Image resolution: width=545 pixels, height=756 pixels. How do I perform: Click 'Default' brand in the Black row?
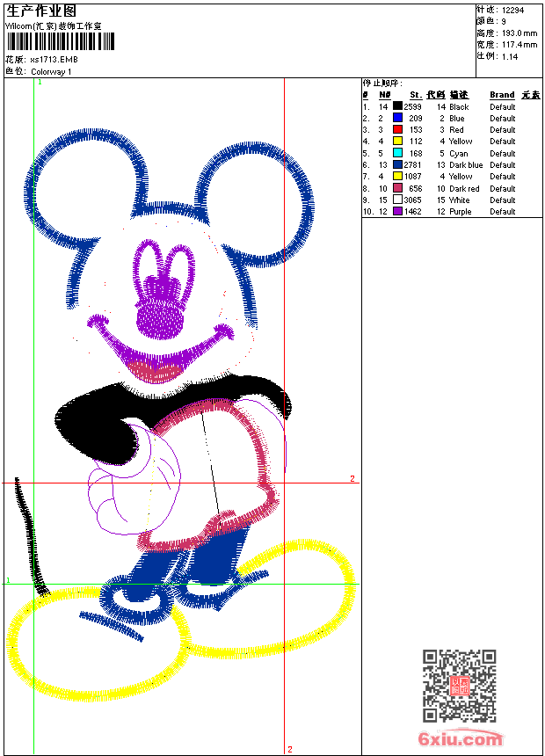point(503,106)
